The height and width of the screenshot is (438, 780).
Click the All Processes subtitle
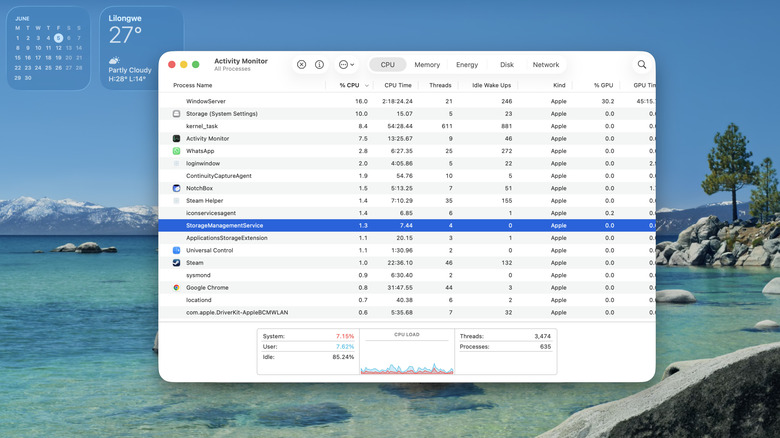[232, 69]
